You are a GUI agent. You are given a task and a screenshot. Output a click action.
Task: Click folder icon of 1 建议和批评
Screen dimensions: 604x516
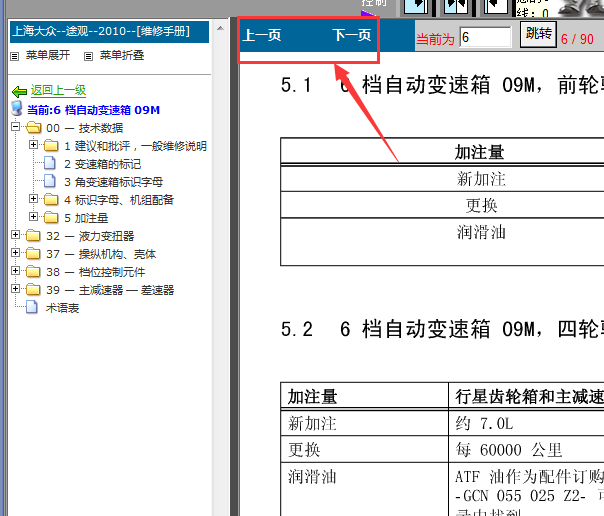[51, 145]
